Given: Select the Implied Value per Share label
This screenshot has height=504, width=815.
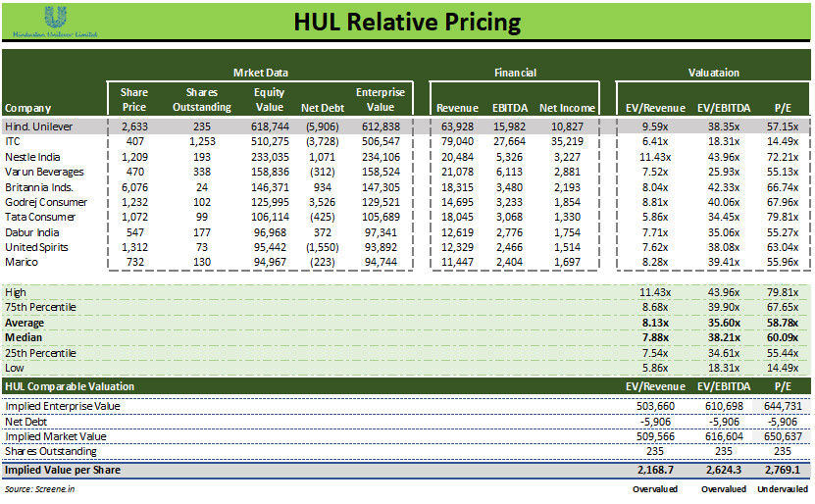Looking at the screenshot, I should [63, 471].
